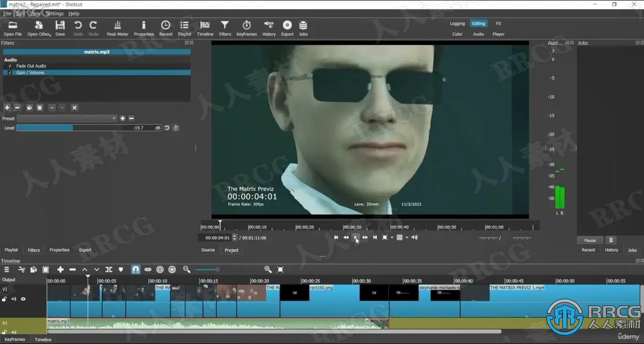Switch to the Source player tab
Viewport: 644px width, 344px height.
pos(208,250)
